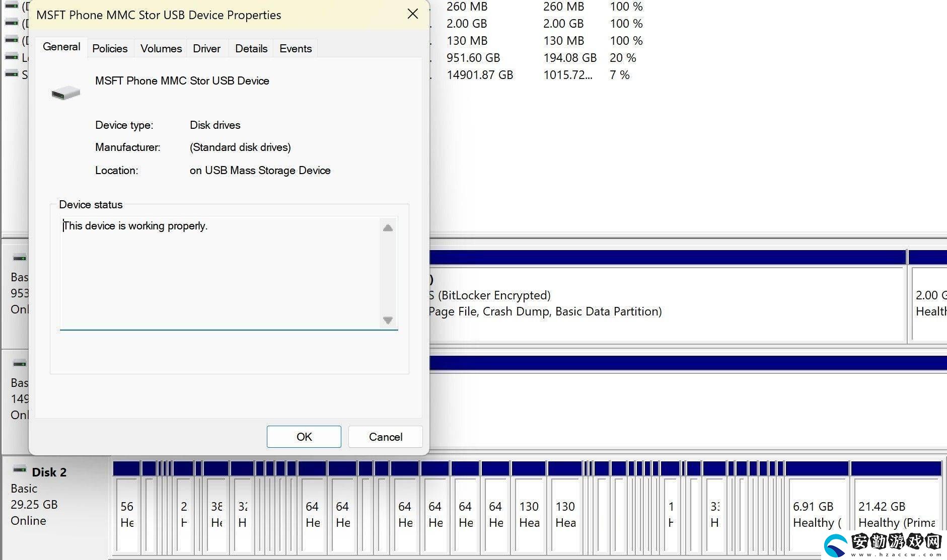The height and width of the screenshot is (560, 947).
Task: Switch to the General tab
Action: click(x=61, y=47)
